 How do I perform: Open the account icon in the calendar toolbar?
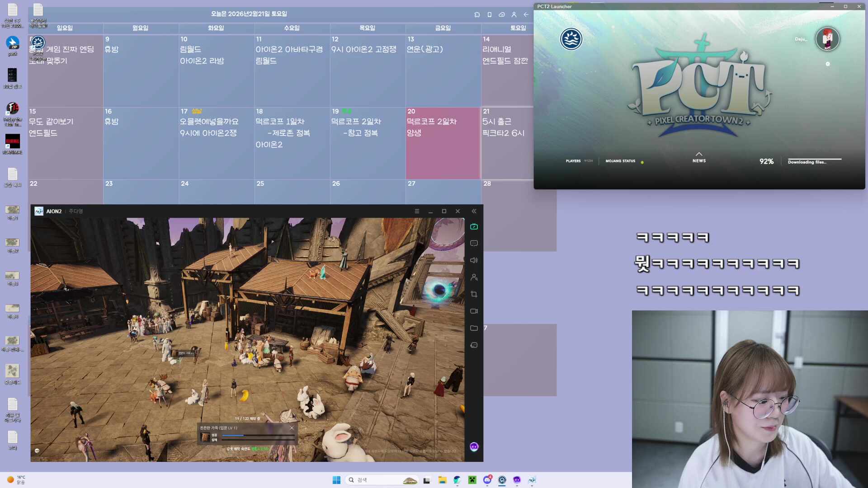click(x=514, y=14)
